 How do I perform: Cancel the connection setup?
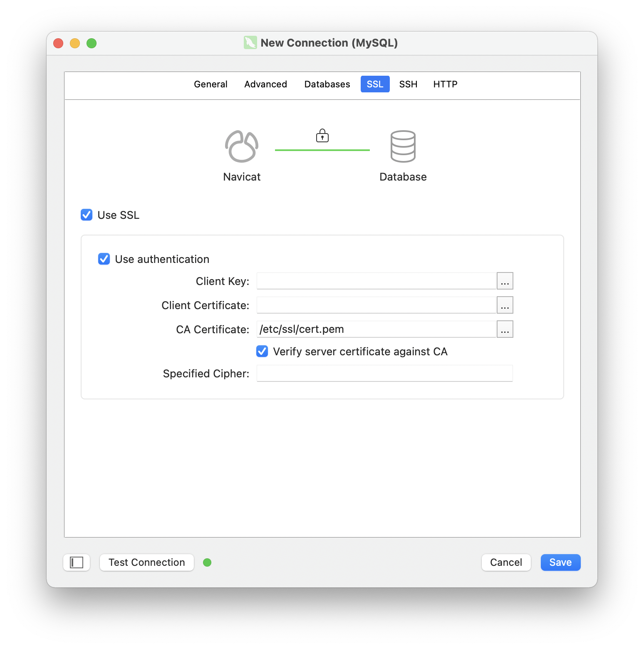tap(506, 562)
